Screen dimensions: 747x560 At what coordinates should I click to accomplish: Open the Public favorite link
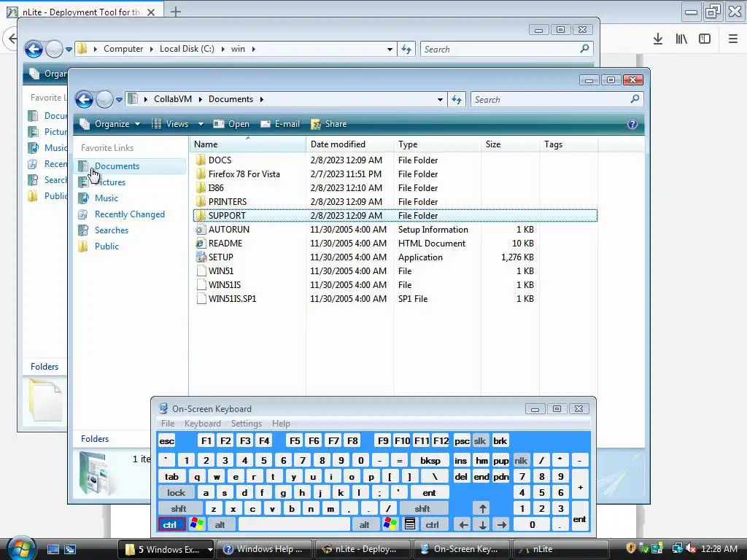pyautogui.click(x=107, y=246)
